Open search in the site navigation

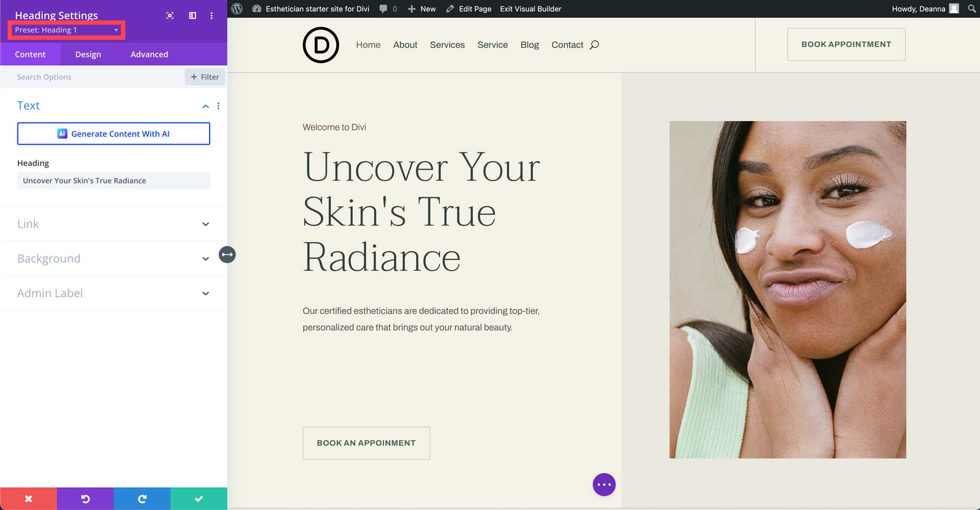[595, 45]
